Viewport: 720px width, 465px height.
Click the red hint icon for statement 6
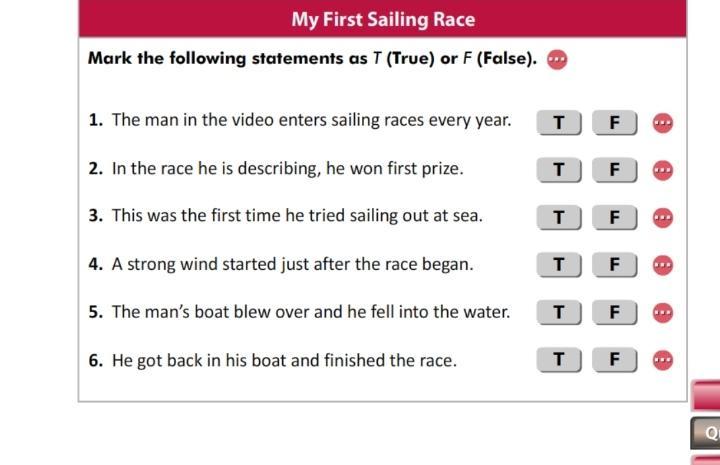[x=662, y=360]
